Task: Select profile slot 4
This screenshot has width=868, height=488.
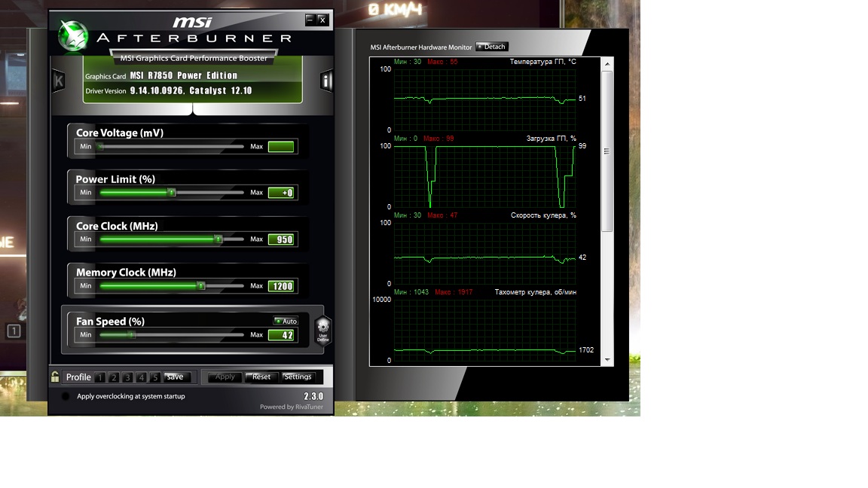Action: coord(141,377)
